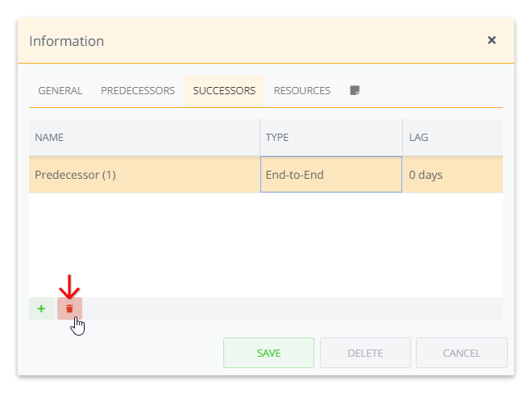Click the Delete button
This screenshot has height=393, width=532.
point(365,353)
